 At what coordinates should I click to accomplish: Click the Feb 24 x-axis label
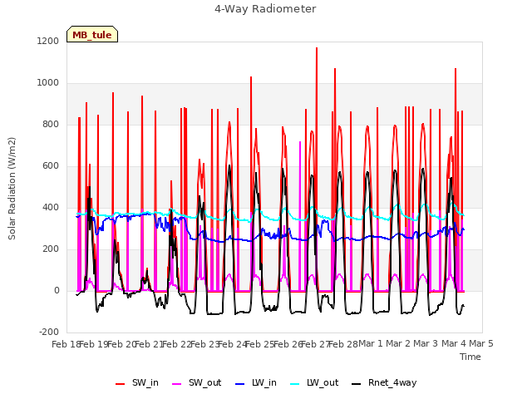tap(232, 344)
